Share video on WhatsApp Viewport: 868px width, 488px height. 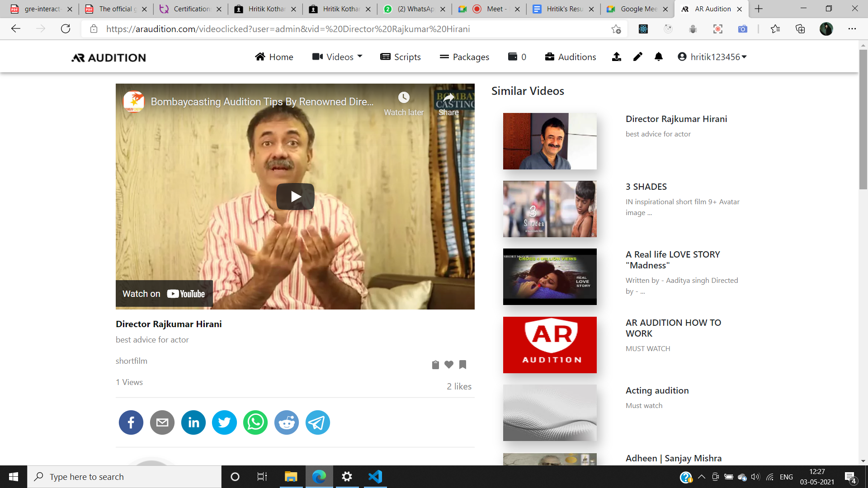(x=255, y=422)
